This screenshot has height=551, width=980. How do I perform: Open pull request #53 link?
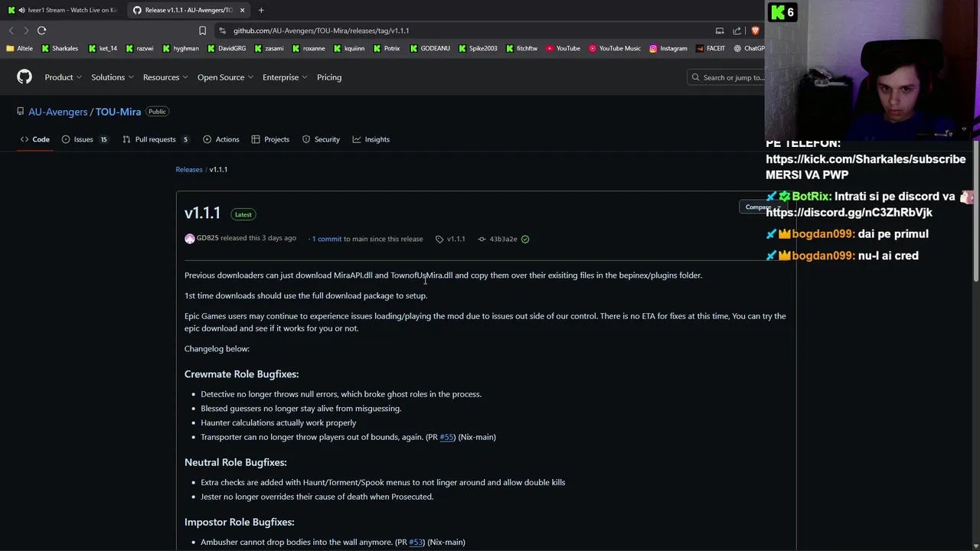click(x=416, y=542)
